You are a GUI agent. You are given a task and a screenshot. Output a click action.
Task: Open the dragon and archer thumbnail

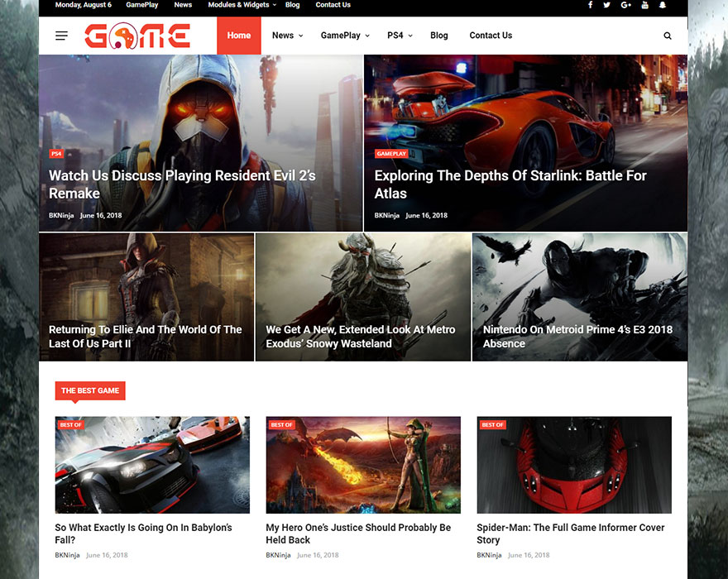(x=363, y=465)
